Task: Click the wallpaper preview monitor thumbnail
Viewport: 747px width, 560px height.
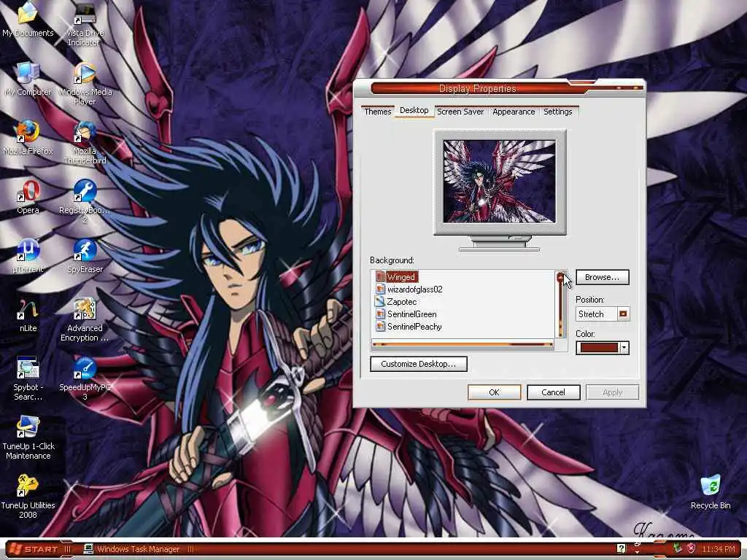Action: (499, 182)
